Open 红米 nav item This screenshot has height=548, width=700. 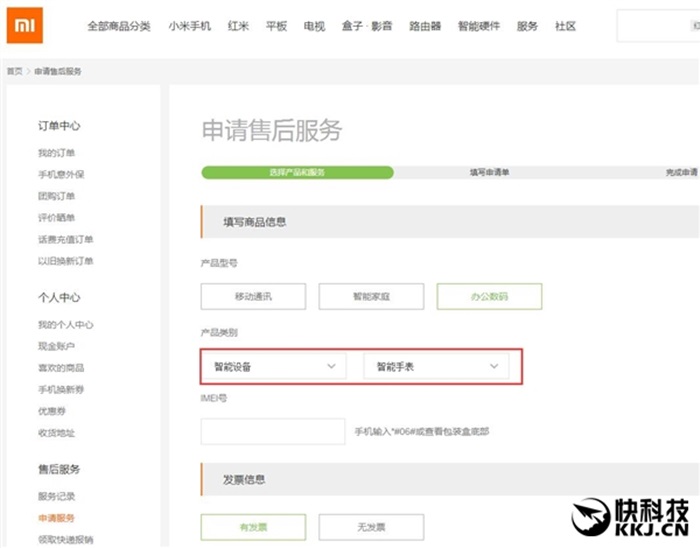pos(238,26)
